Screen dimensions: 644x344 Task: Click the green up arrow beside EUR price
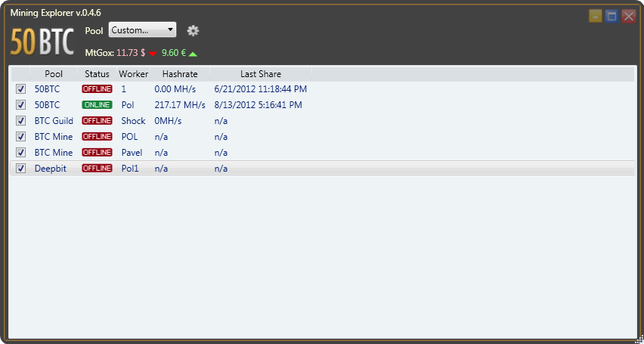194,54
